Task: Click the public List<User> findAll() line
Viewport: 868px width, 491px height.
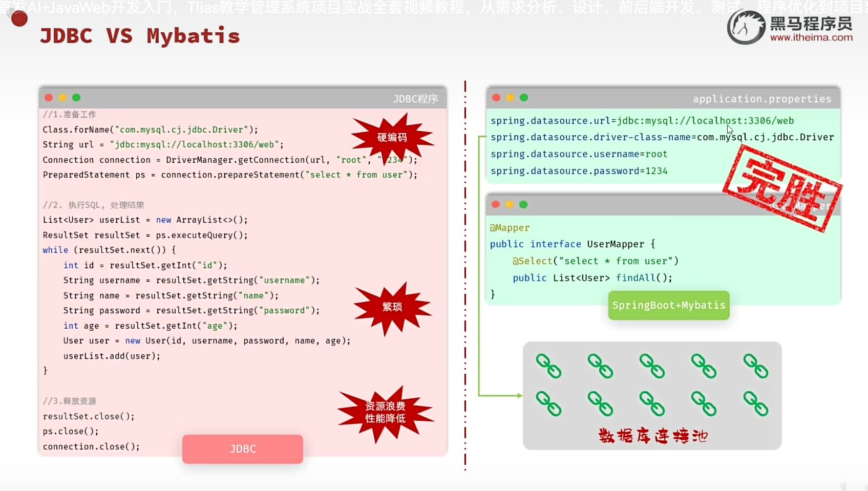Action: tap(592, 278)
